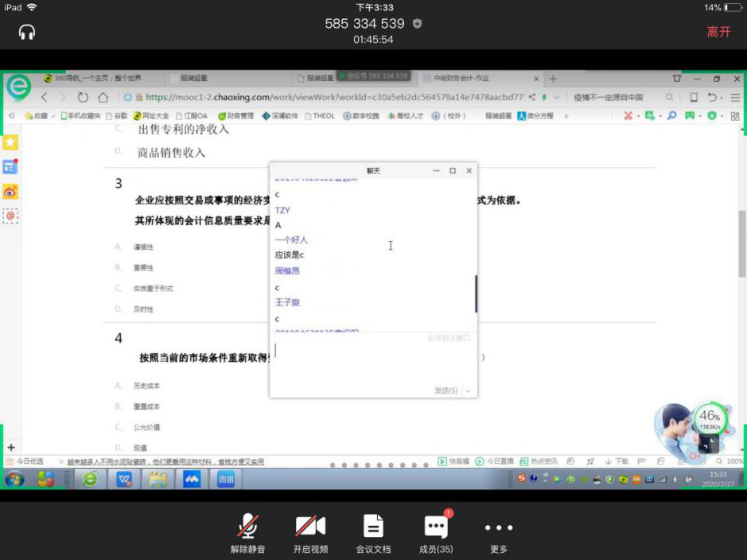
Task: Expand the send options dropdown arrow
Action: 469,391
